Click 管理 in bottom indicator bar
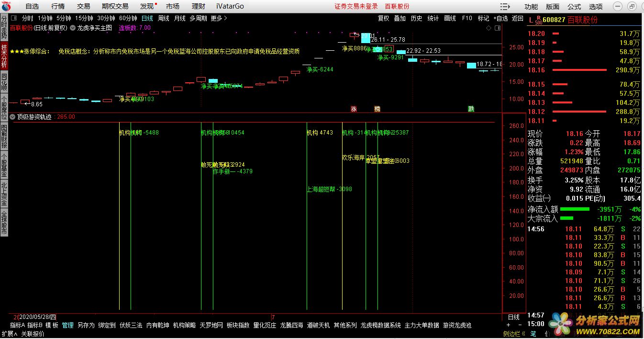644x339 pixels. pyautogui.click(x=68, y=325)
